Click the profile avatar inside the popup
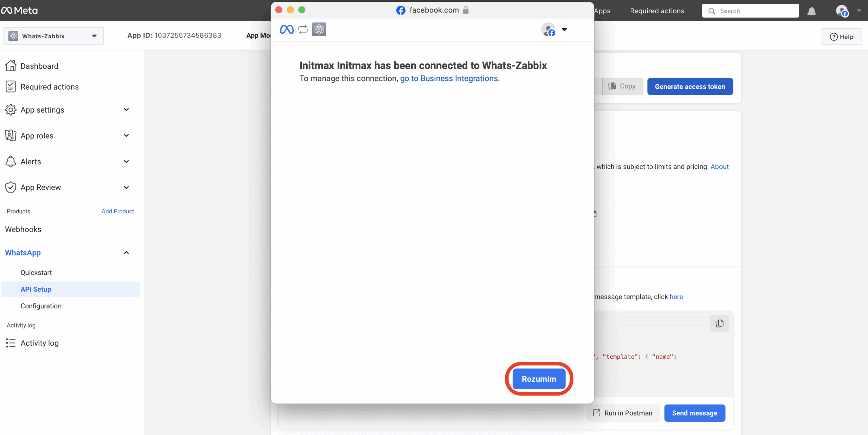 [x=548, y=29]
